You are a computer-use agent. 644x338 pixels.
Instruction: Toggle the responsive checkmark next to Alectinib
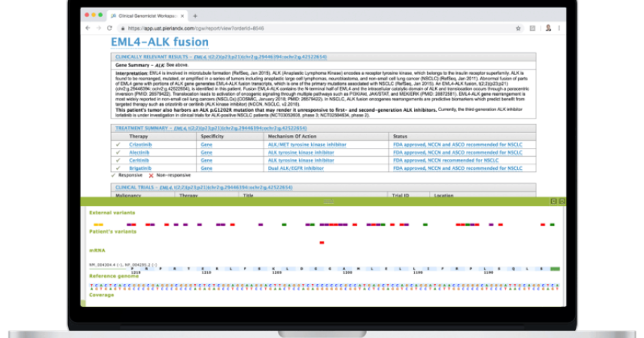tap(118, 153)
